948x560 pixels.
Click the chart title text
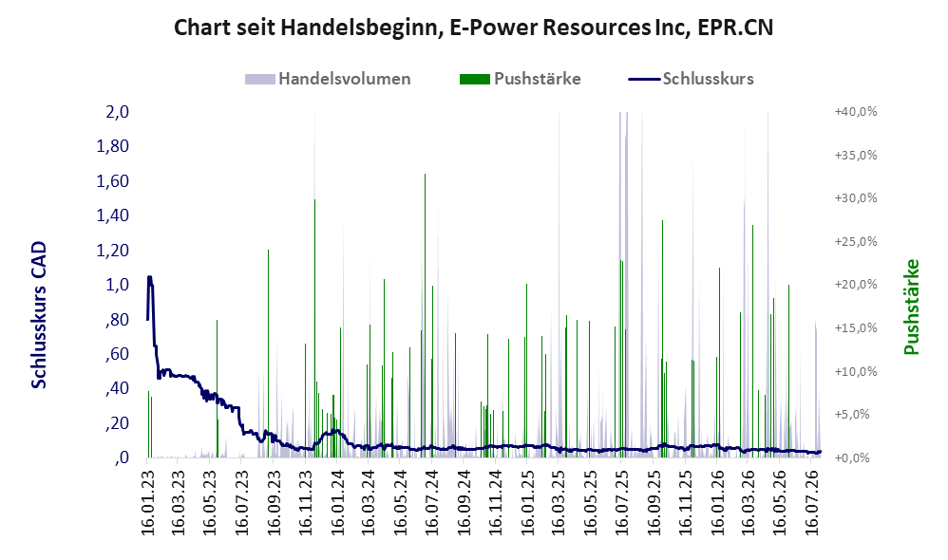coord(473,28)
